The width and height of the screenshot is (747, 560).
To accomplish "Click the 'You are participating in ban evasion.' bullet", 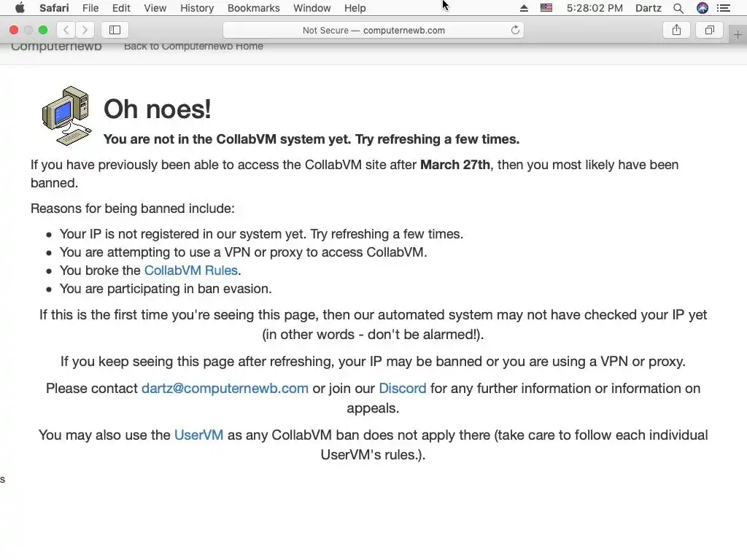I will (x=166, y=289).
